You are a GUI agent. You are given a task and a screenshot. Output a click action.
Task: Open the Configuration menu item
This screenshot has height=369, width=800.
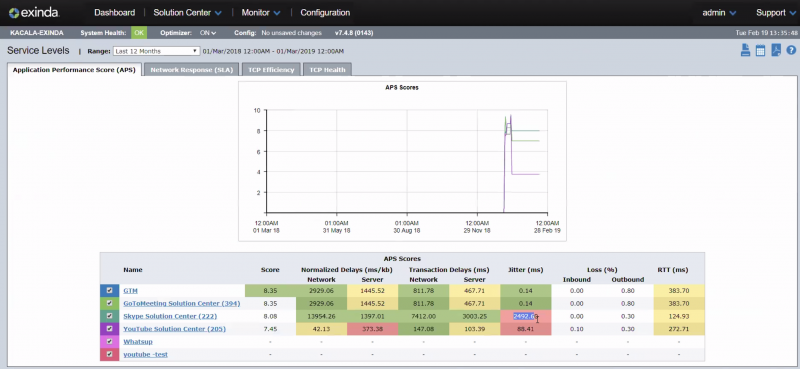pos(325,13)
